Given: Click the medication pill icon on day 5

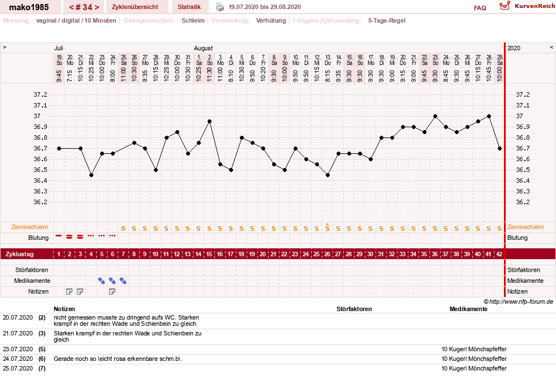Looking at the screenshot, I should (102, 281).
